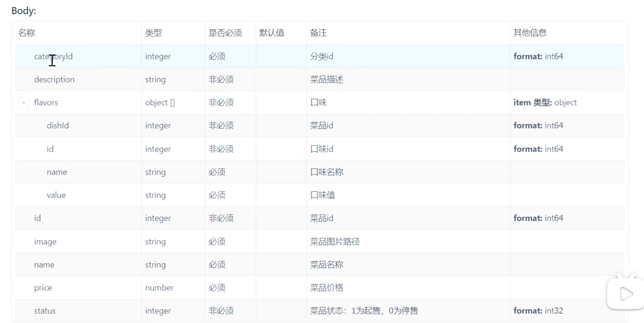Click the 类型 column header
644x323 pixels.
[x=153, y=33]
